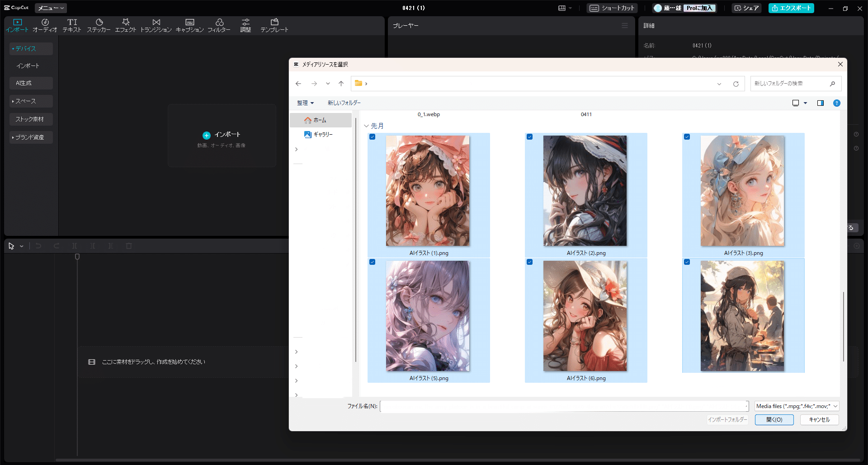
Task: Click the search magnifier icon
Action: pyautogui.click(x=832, y=84)
